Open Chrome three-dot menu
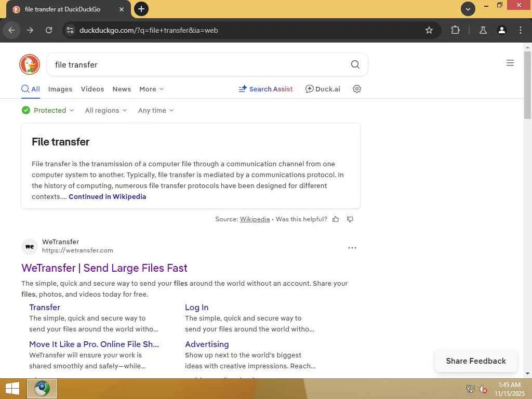The image size is (532, 399). coord(521,30)
